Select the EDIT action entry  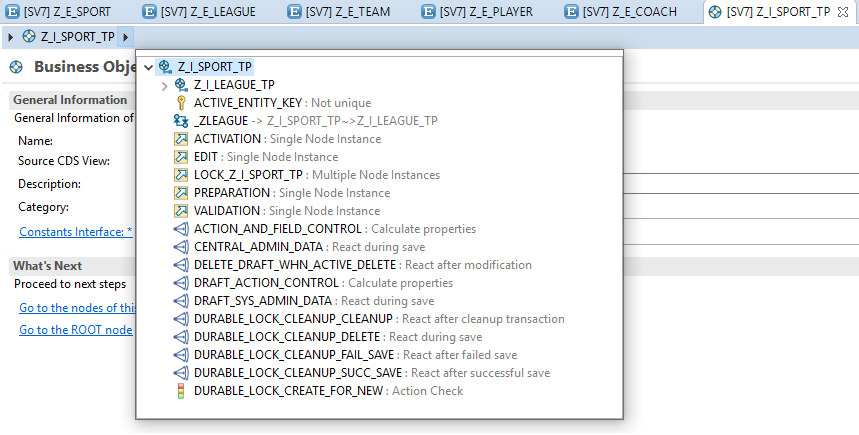coord(266,157)
